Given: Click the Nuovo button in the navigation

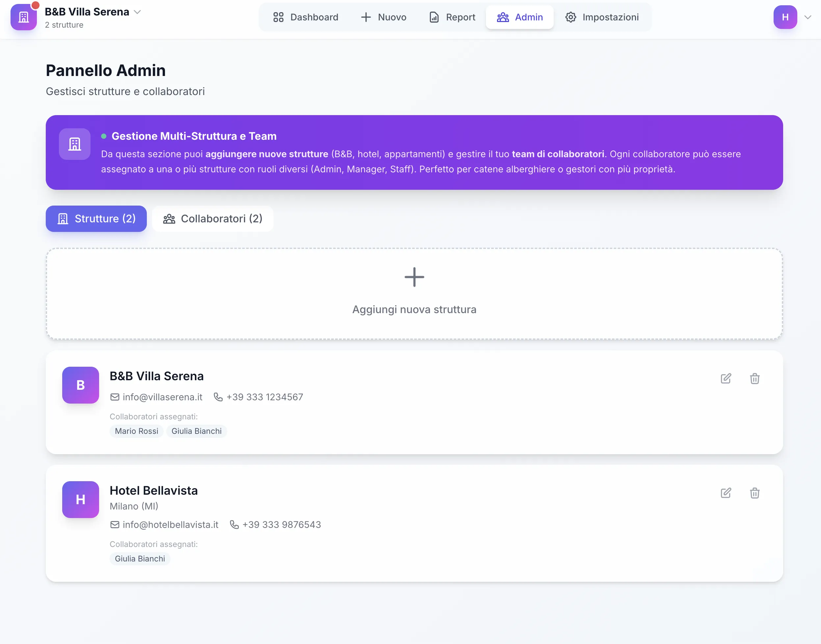Looking at the screenshot, I should click(x=383, y=17).
